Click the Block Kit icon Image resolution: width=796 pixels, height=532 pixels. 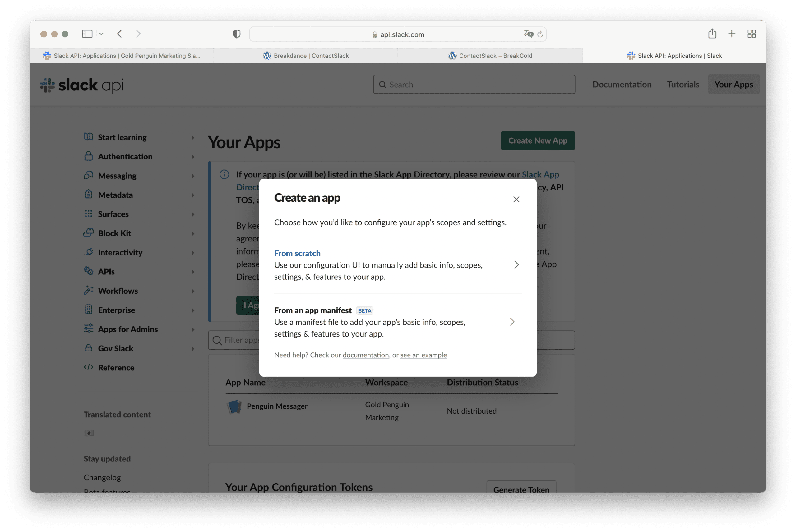click(x=89, y=232)
